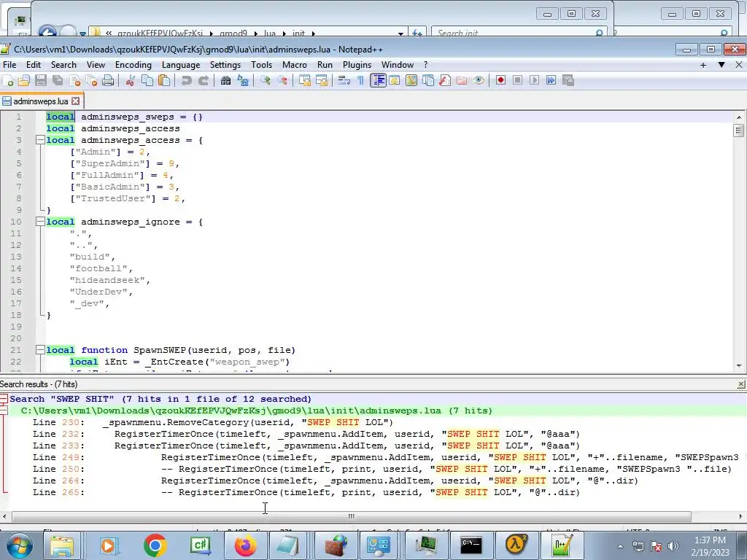Click the Synchronize Vertical Scrolling icon
The width and height of the screenshot is (747, 560).
[305, 80]
